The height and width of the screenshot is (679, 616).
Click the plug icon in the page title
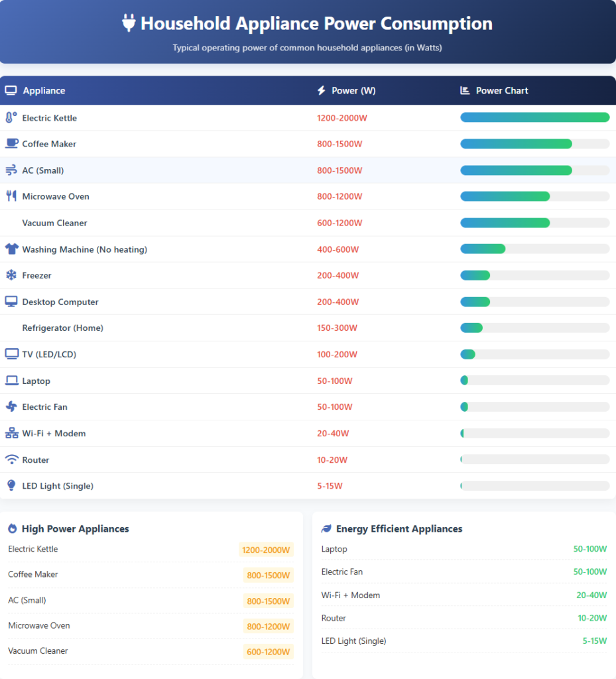point(129,24)
